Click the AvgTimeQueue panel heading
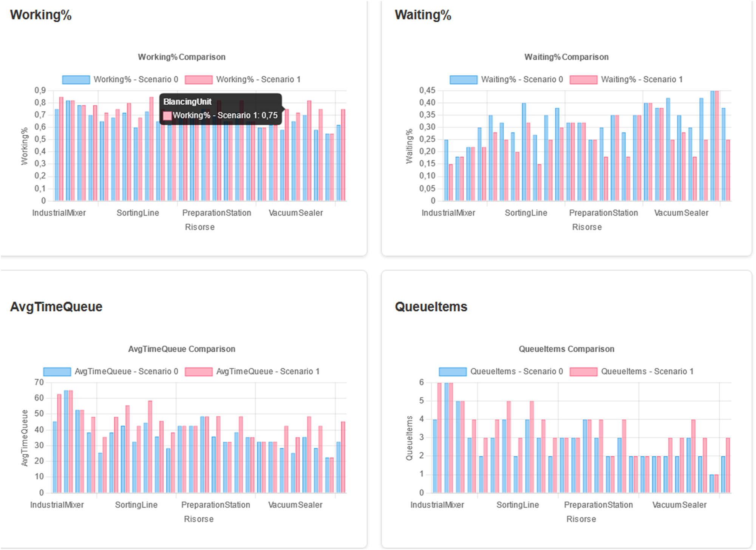The height and width of the screenshot is (550, 756). [x=57, y=307]
